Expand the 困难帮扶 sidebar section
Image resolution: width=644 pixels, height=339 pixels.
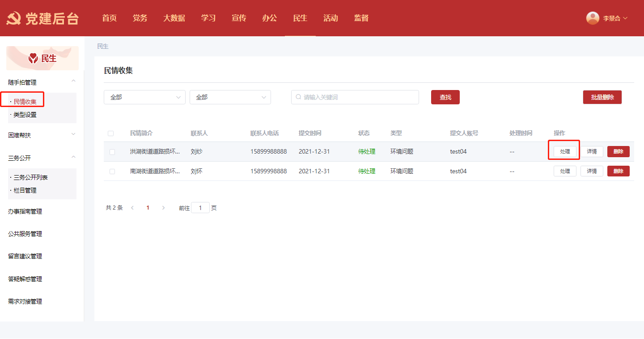73,134
